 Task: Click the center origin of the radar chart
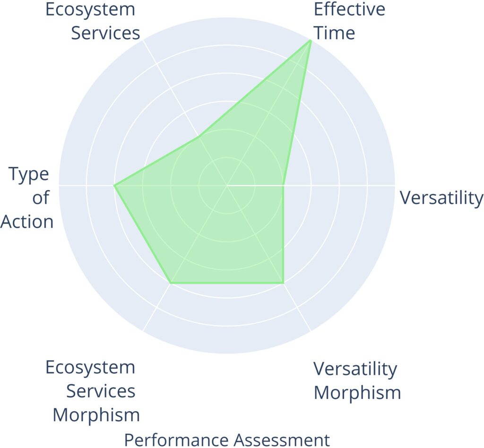pyautogui.click(x=227, y=185)
